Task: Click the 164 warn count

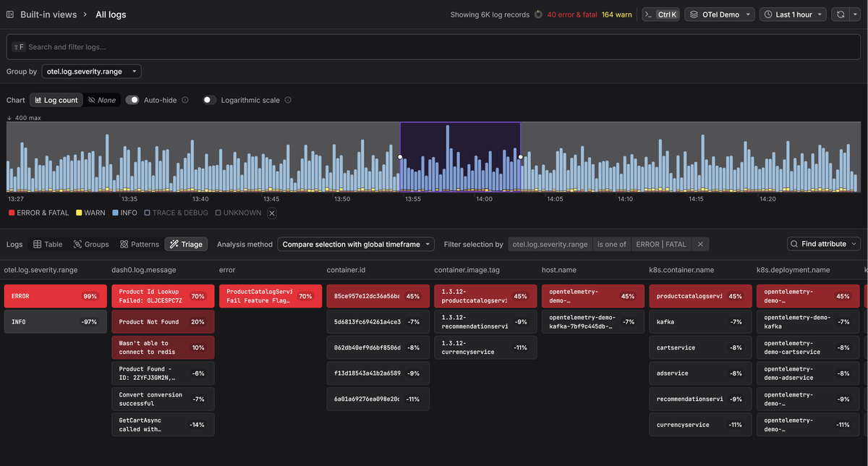Action: (617, 14)
